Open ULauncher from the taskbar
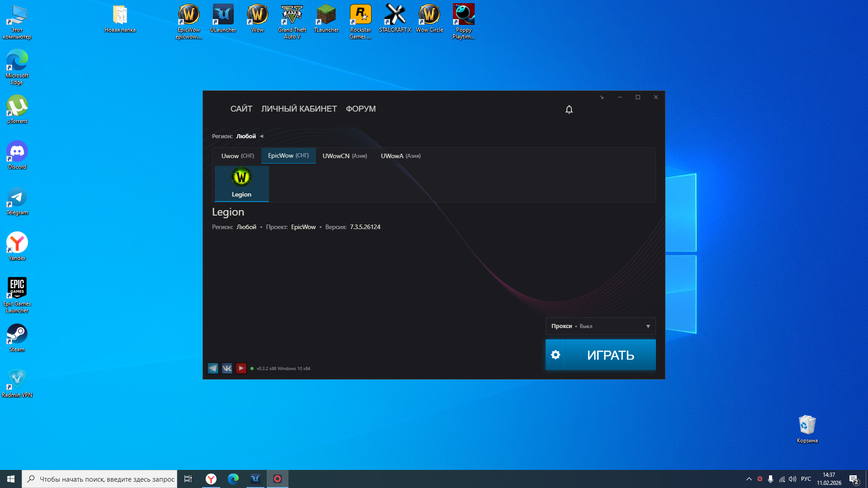The height and width of the screenshot is (488, 868). click(255, 479)
